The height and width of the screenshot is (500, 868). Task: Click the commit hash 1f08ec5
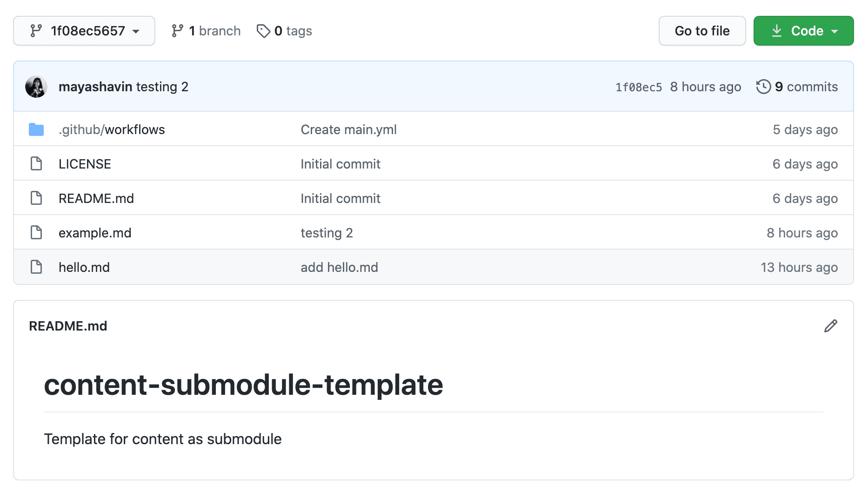tap(639, 87)
